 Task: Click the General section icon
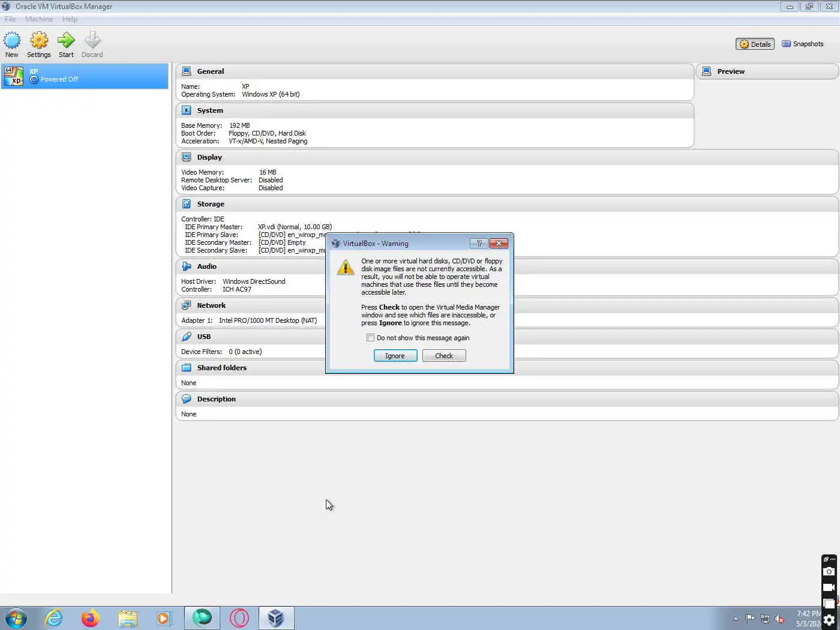tap(187, 71)
